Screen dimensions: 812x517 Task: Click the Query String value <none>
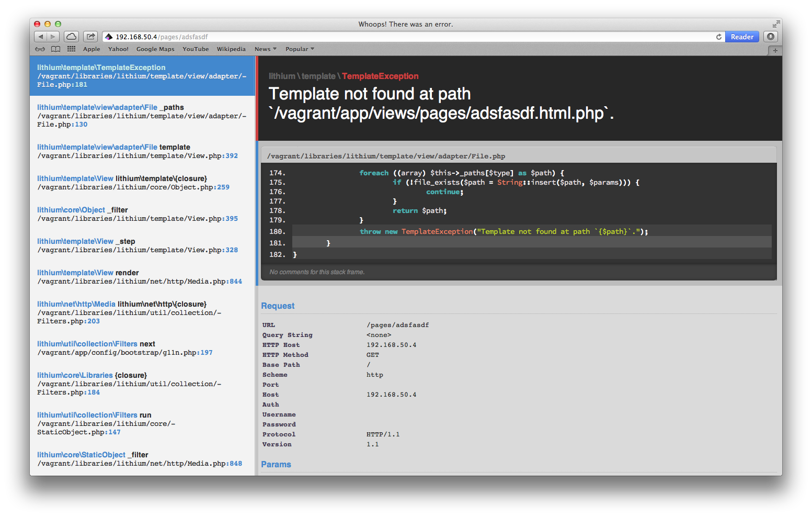(379, 335)
